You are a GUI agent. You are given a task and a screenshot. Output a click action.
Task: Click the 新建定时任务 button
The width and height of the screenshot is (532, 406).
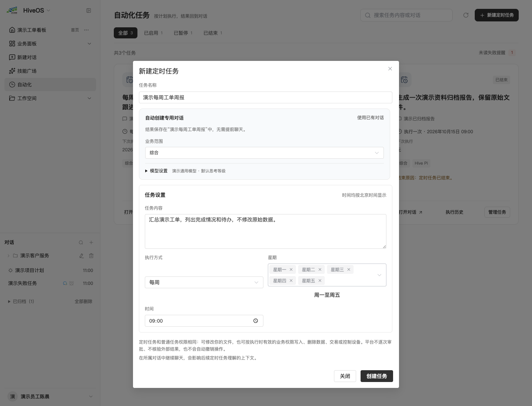coord(497,15)
